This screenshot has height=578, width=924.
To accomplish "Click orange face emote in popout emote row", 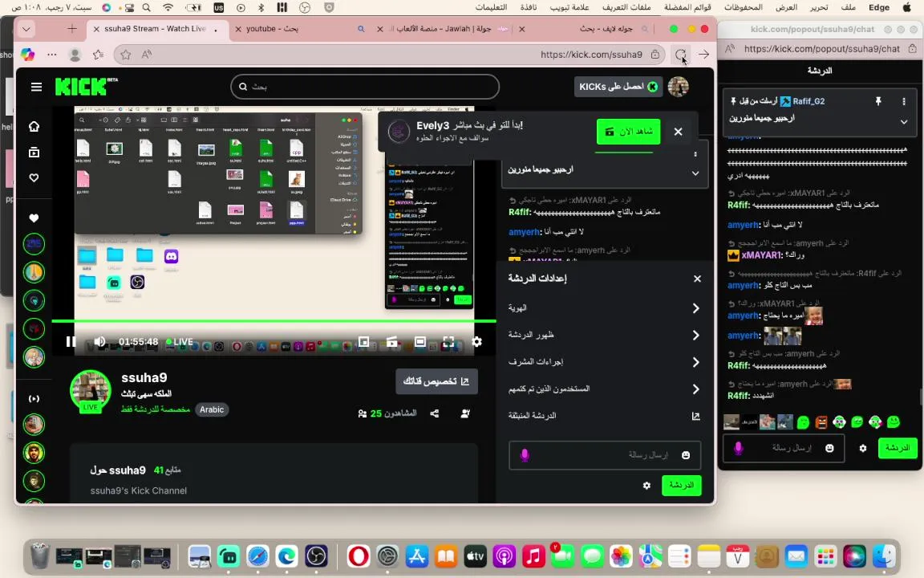I will coord(821,422).
